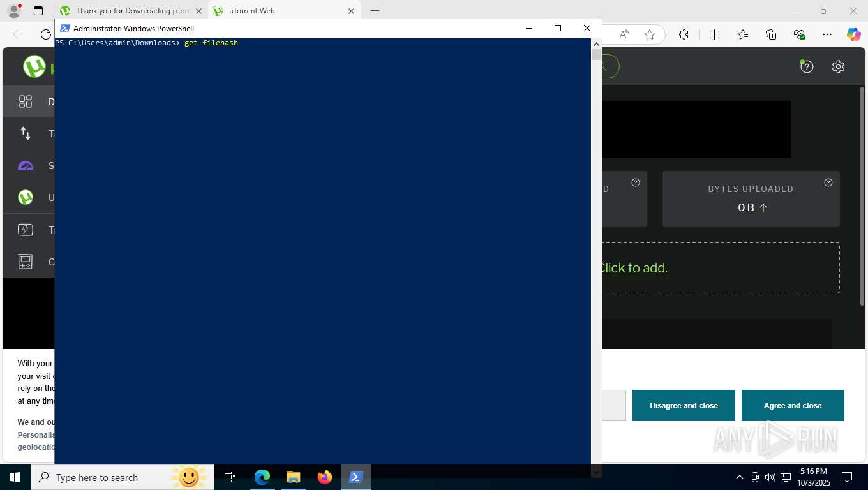Open a new Edge tab
868x490 pixels.
click(x=375, y=11)
